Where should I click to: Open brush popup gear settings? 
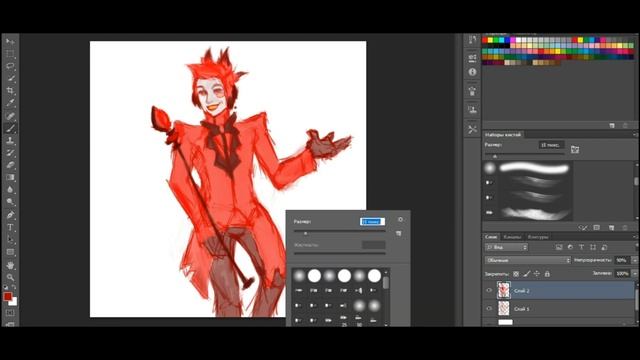click(x=400, y=220)
